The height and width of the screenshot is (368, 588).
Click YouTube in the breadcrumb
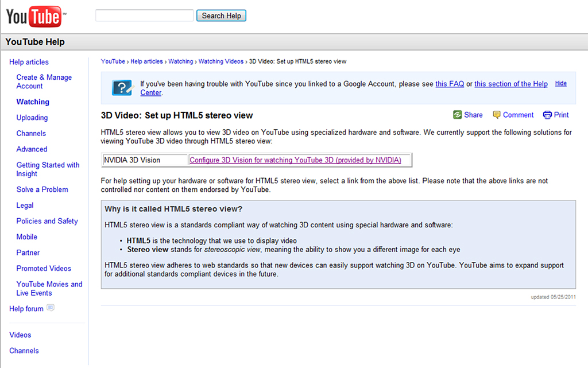pos(113,61)
